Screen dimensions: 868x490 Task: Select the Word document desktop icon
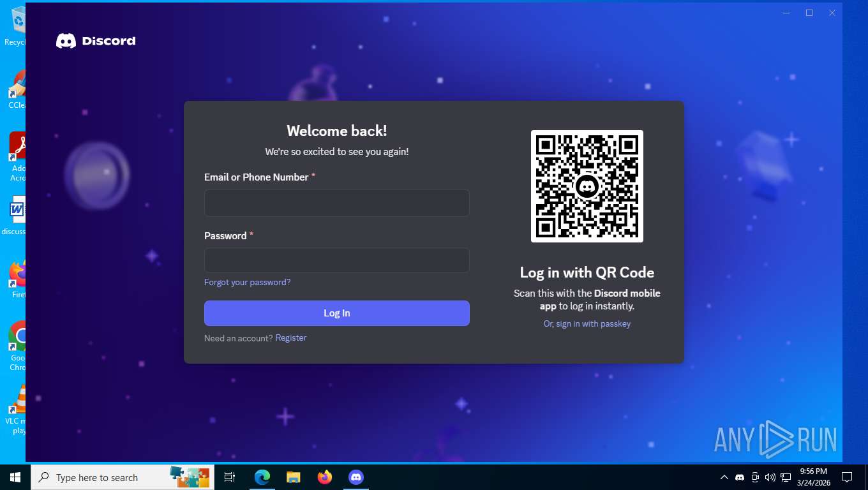point(14,216)
